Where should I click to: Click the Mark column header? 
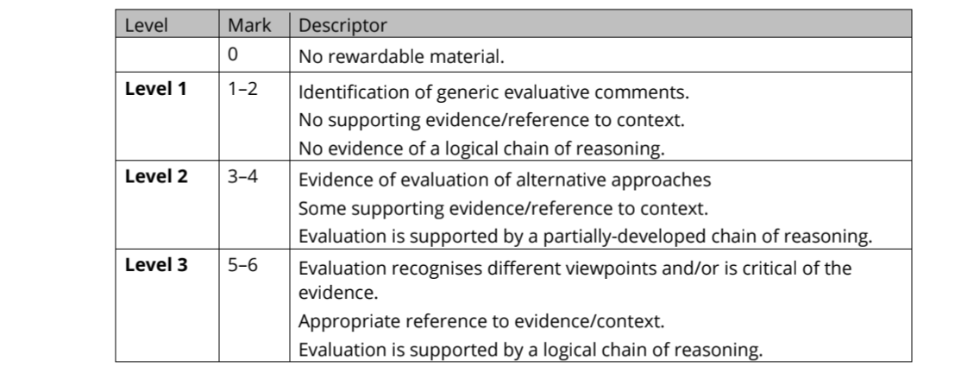(x=248, y=25)
